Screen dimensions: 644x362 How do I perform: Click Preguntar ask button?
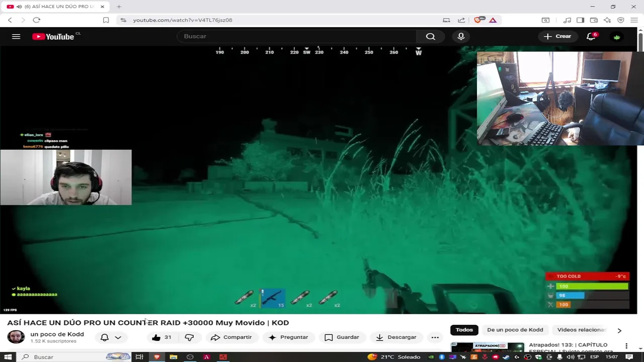pyautogui.click(x=288, y=337)
